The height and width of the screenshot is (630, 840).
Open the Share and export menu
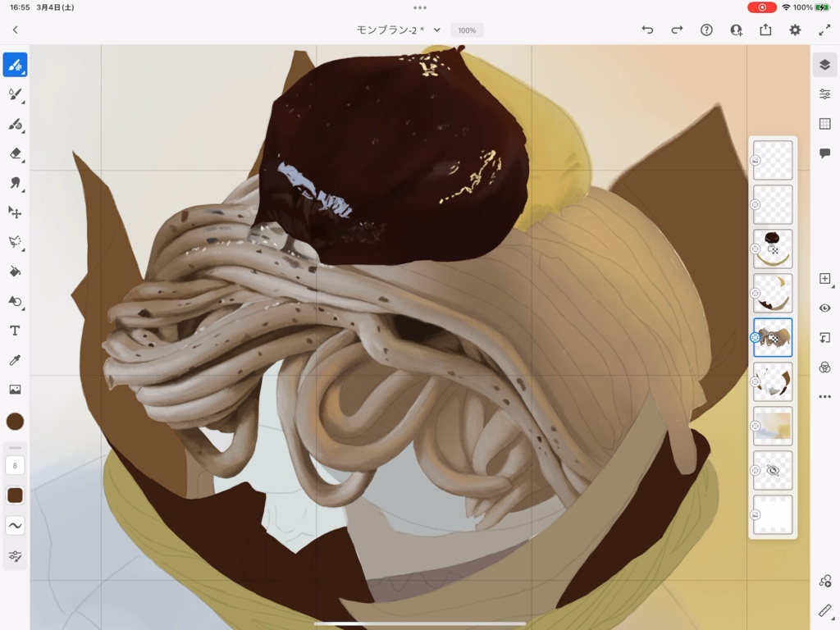[765, 30]
